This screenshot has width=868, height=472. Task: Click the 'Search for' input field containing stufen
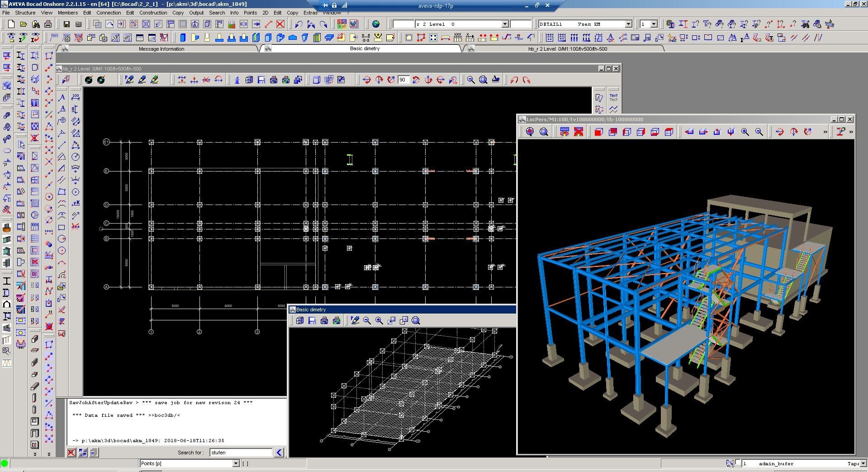241,452
